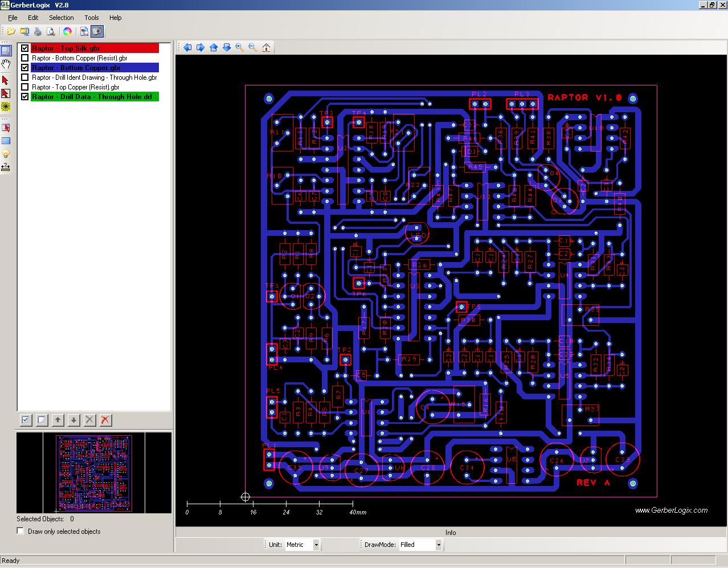Select the boxed red arrow selection tool
The width and height of the screenshot is (728, 568).
(x=6, y=93)
